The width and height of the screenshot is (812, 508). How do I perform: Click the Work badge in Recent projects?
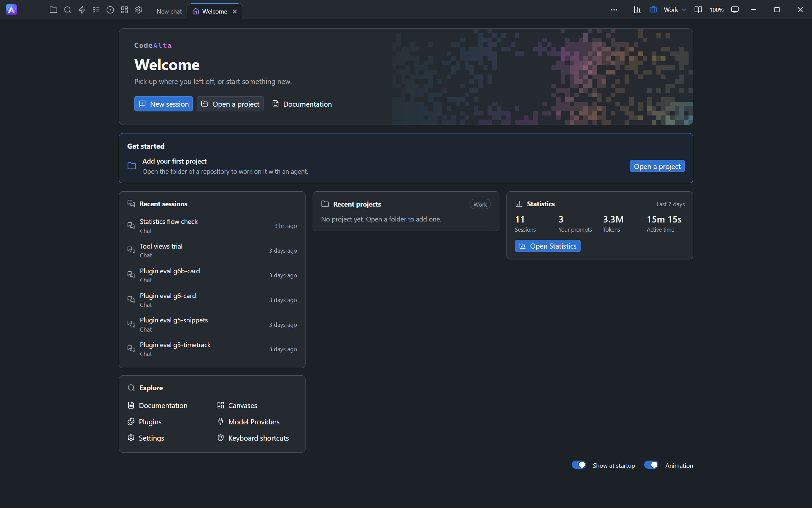480,204
